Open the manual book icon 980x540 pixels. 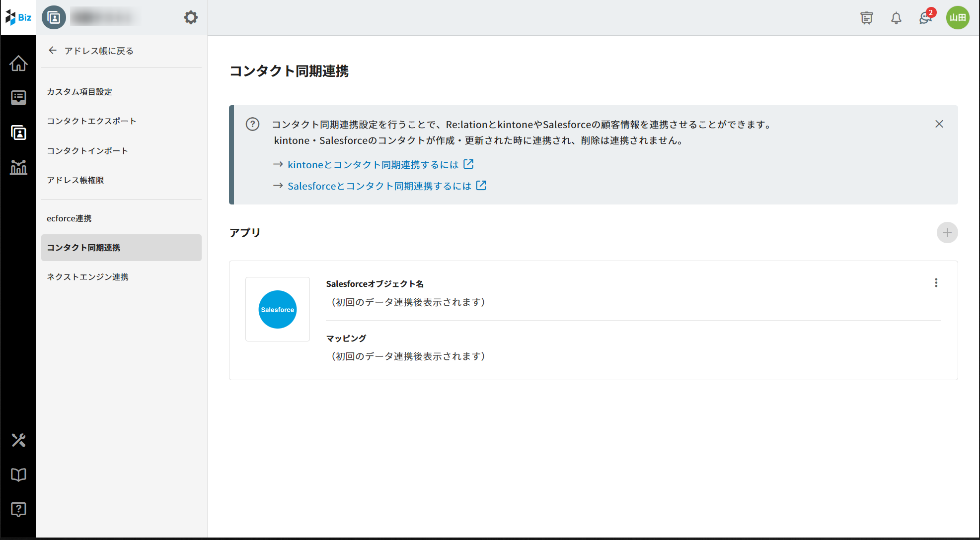pos(18,475)
